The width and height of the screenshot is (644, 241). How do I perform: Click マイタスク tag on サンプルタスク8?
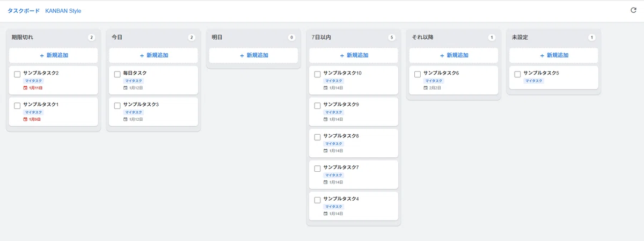(334, 143)
